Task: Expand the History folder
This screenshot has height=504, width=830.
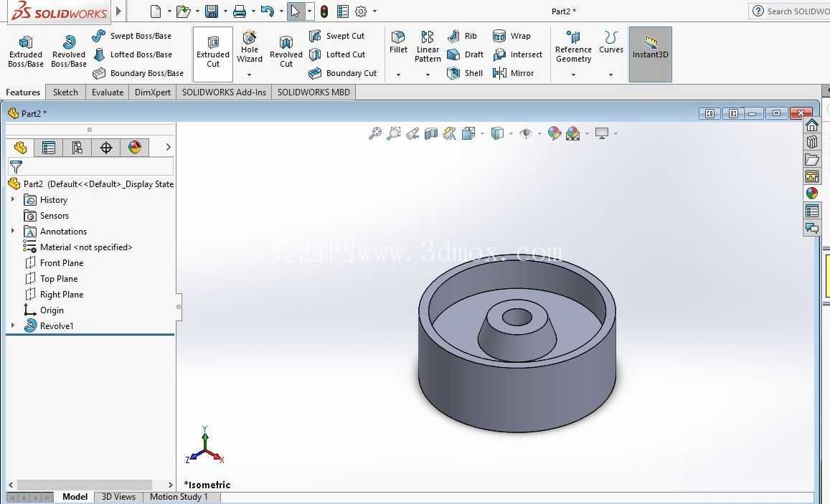Action: point(13,199)
